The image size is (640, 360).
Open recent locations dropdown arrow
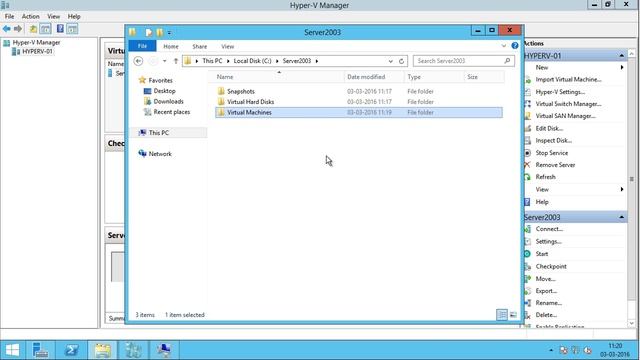pyautogui.click(x=164, y=61)
